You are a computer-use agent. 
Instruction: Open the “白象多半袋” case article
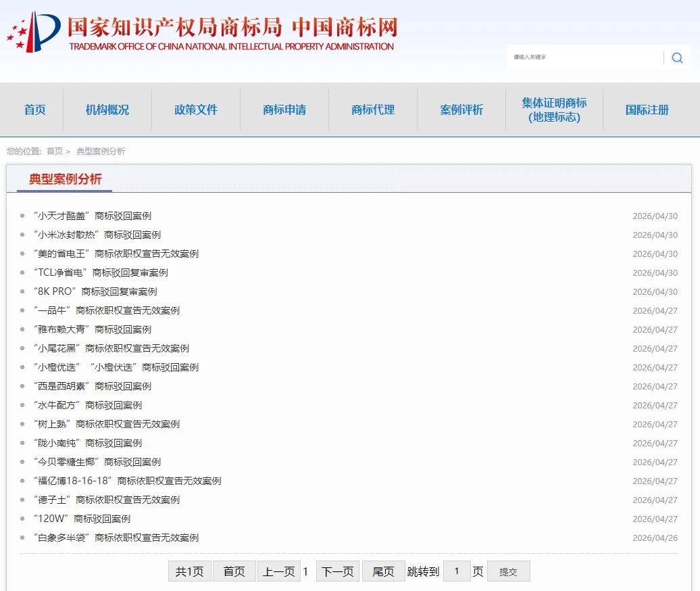click(116, 538)
